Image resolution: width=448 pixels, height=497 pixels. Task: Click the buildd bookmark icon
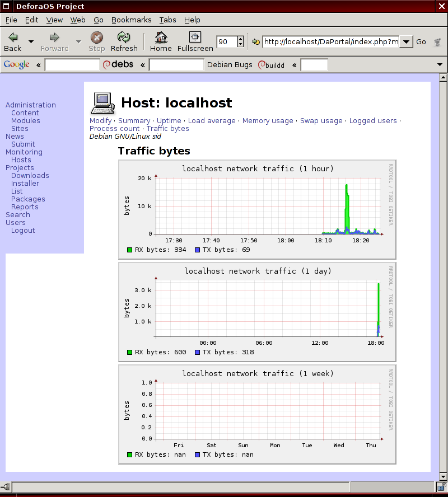pyautogui.click(x=261, y=65)
